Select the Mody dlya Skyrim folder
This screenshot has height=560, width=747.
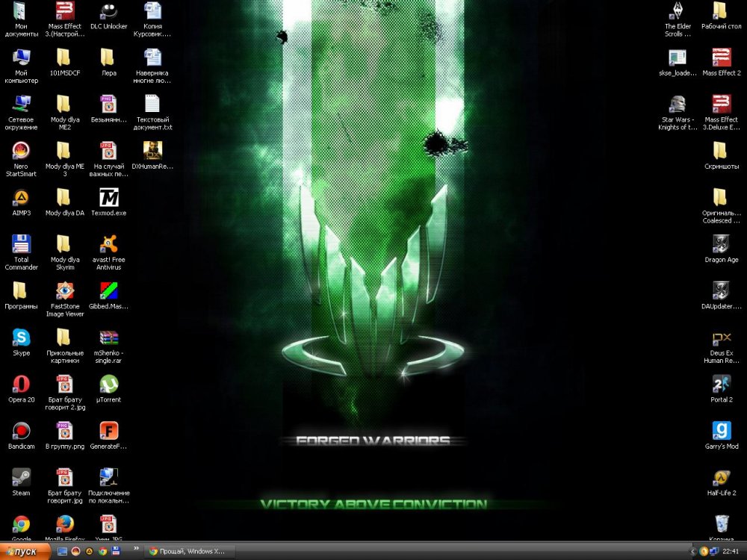(65, 252)
